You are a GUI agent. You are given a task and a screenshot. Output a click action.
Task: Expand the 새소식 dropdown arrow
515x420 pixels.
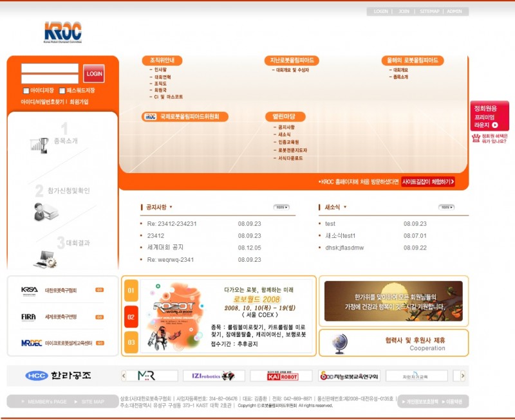click(345, 207)
